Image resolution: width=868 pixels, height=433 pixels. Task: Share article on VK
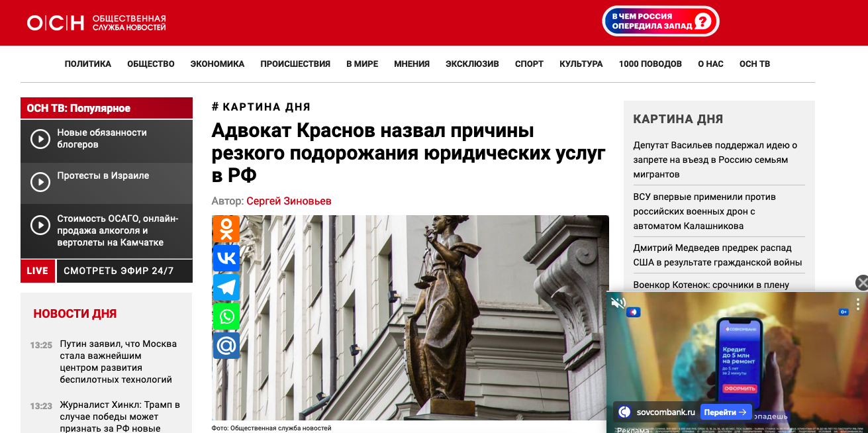click(226, 258)
